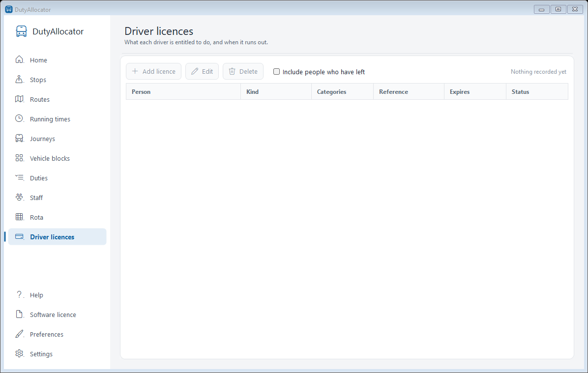
Task: Open the Help page label
Action: click(x=36, y=295)
